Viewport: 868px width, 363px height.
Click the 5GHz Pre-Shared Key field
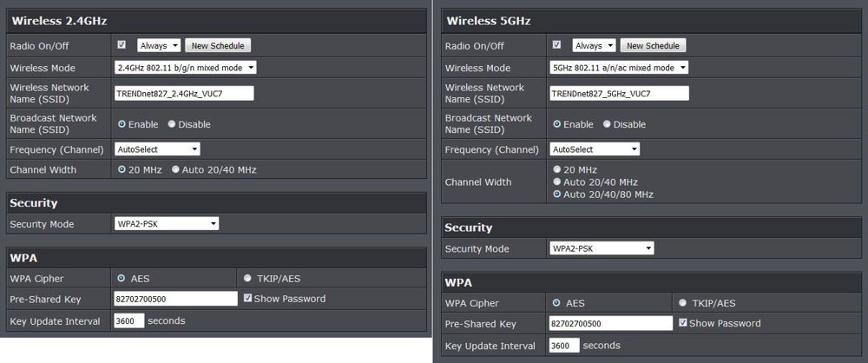coord(611,323)
